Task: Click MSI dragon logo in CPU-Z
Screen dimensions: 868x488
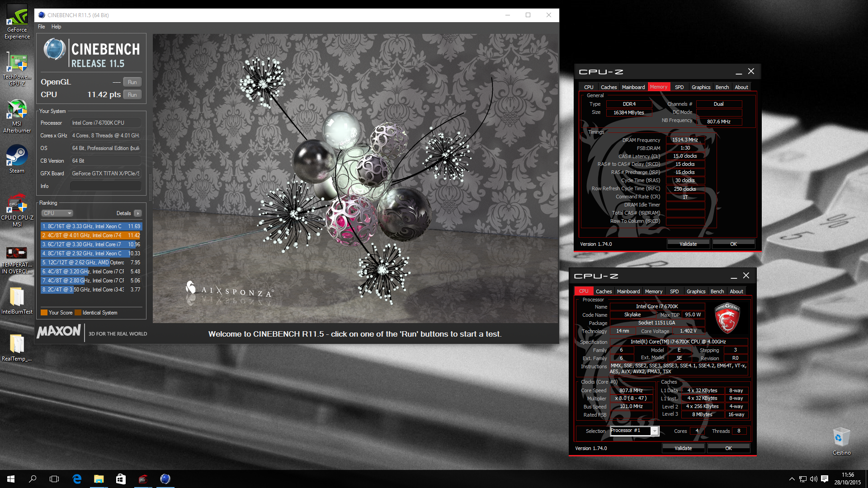Action: pos(727,318)
